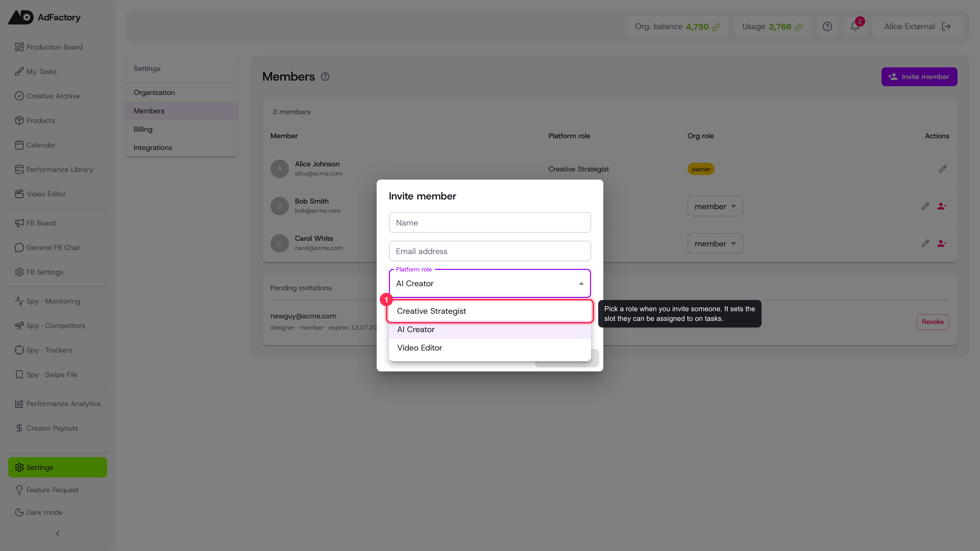Screen dimensions: 980x551
Task: Click Alice Johnson's avatar
Action: tap(280, 169)
